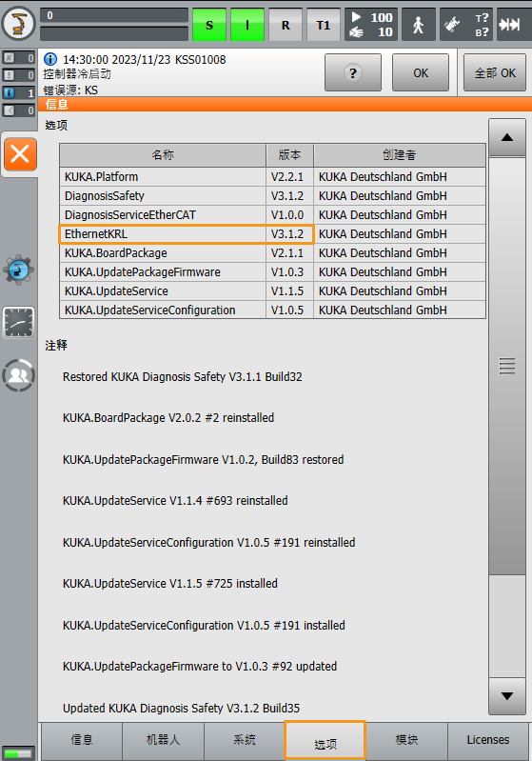The image size is (532, 761).
Task: Open the R robot interpreter status
Action: [x=286, y=24]
